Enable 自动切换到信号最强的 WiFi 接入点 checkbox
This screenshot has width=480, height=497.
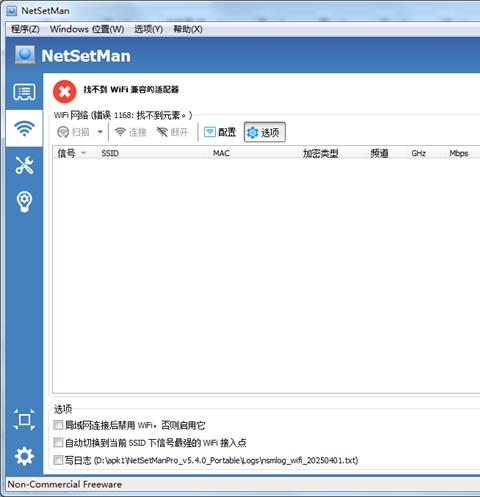click(58, 442)
